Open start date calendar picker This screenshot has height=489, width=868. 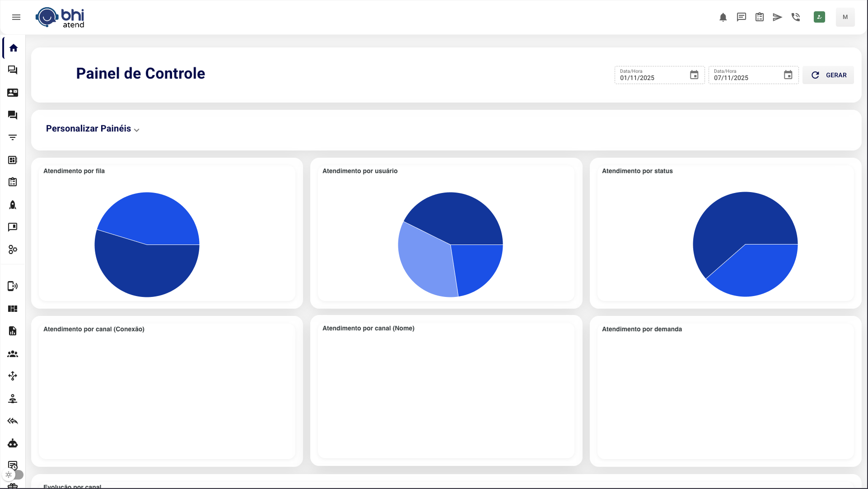pyautogui.click(x=694, y=75)
